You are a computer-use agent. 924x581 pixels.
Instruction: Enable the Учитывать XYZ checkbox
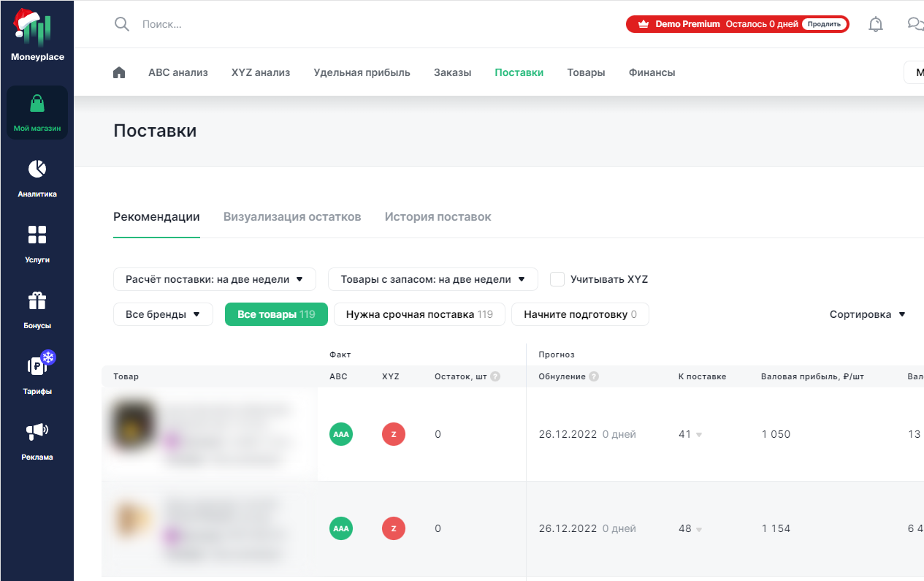557,279
